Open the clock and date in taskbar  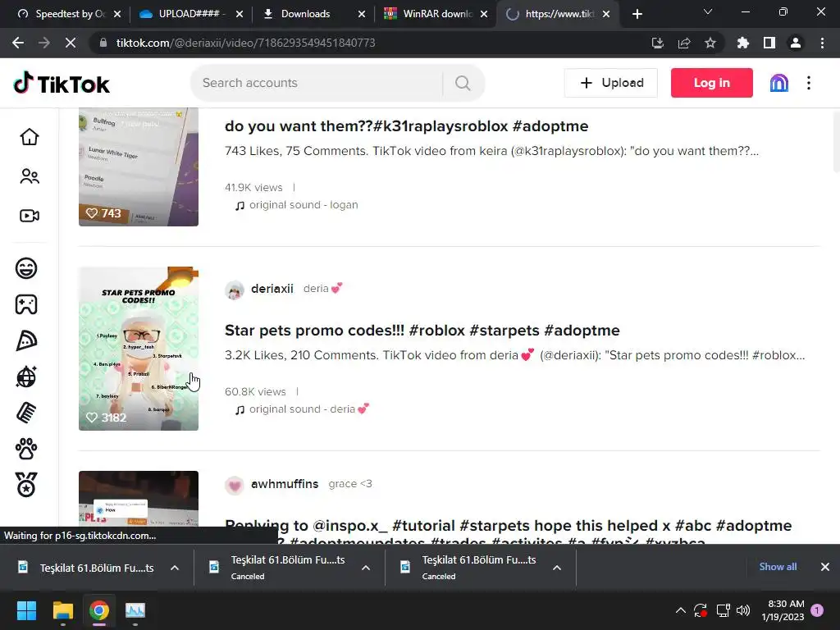click(783, 610)
